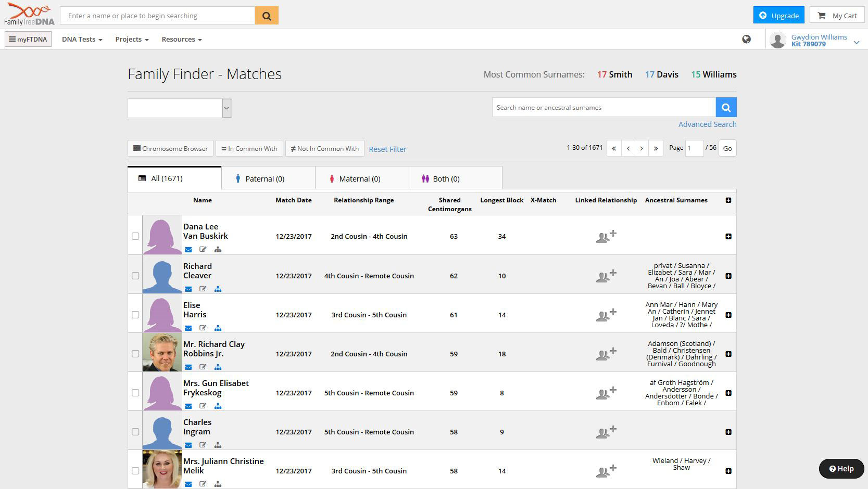Open the DNA Tests dropdown menu
Viewport: 868px width, 489px height.
(x=82, y=40)
